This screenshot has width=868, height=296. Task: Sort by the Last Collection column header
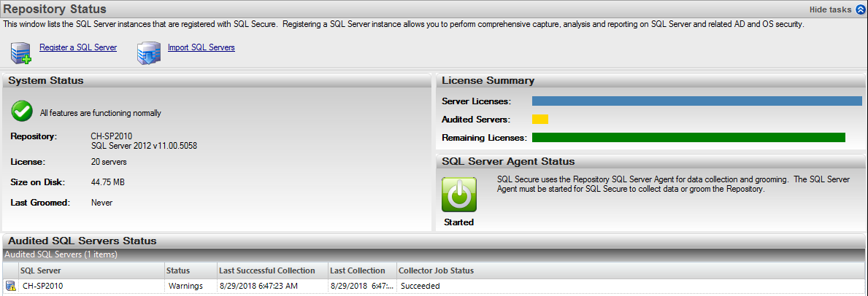(x=358, y=270)
